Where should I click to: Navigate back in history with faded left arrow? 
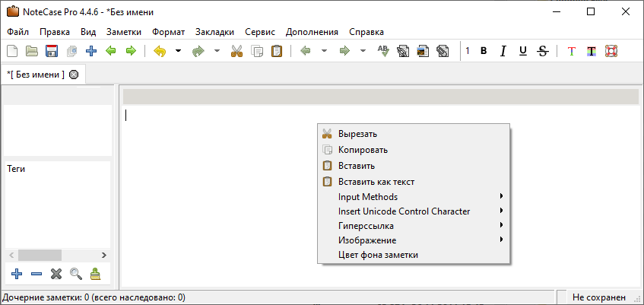click(306, 52)
